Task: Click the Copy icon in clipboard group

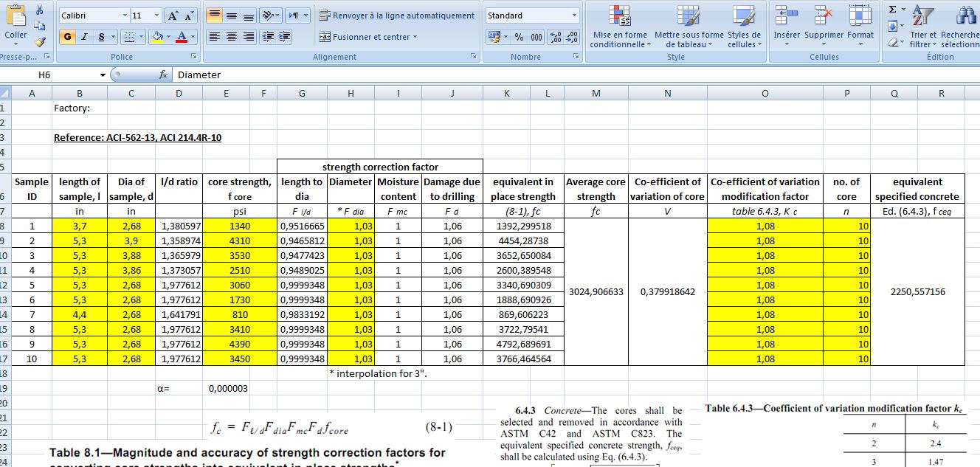Action: 39,27
